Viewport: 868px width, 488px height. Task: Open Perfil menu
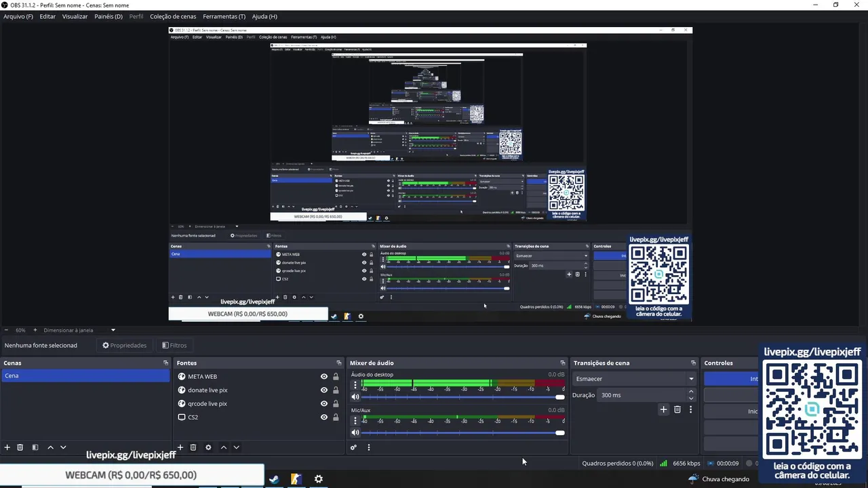[136, 16]
